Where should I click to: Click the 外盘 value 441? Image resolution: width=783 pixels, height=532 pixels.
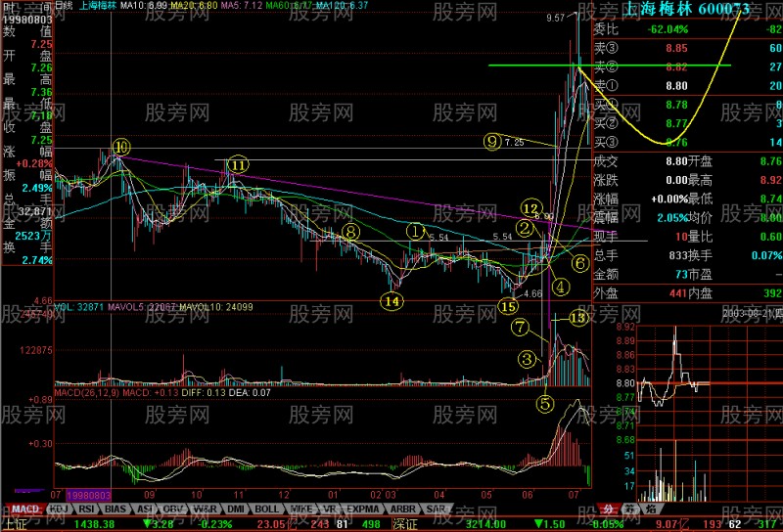678,293
